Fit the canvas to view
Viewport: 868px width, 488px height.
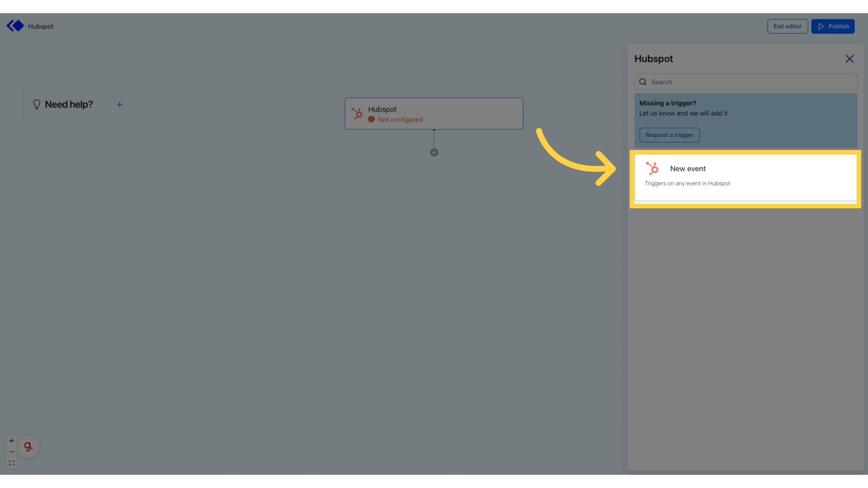(11, 463)
